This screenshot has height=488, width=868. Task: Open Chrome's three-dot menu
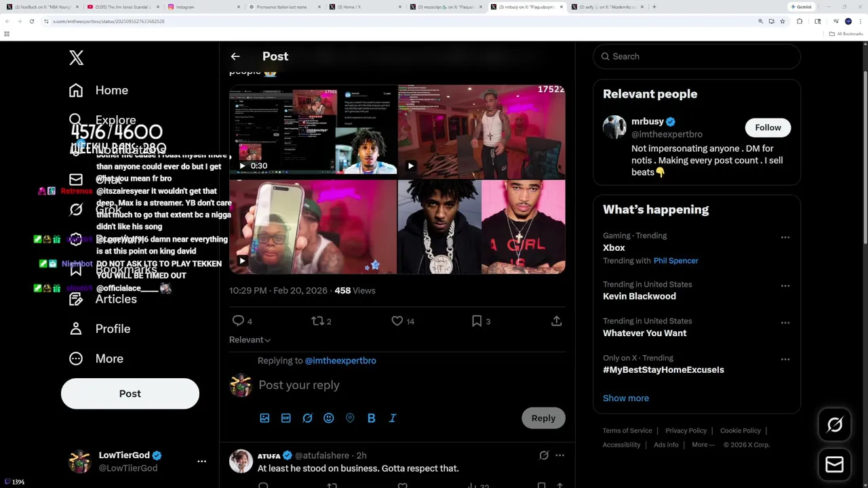coord(860,21)
